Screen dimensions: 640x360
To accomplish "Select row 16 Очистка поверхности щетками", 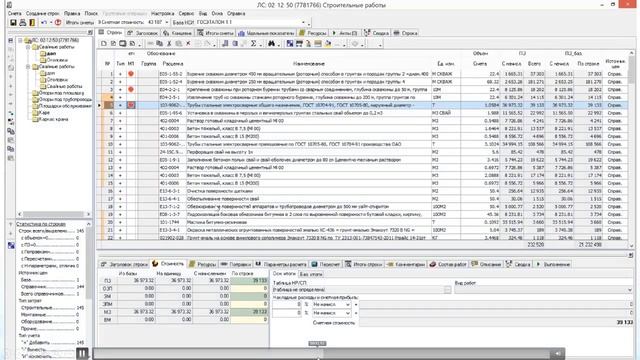I will (364, 191).
